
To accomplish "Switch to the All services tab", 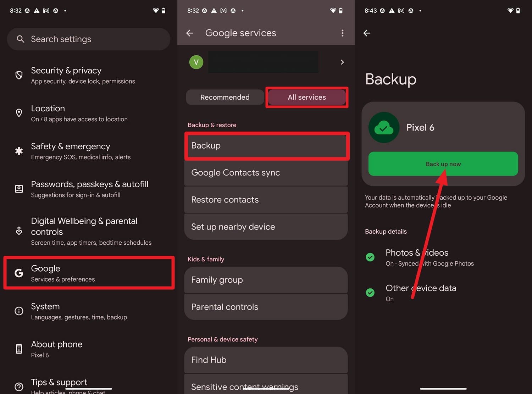I will click(307, 97).
